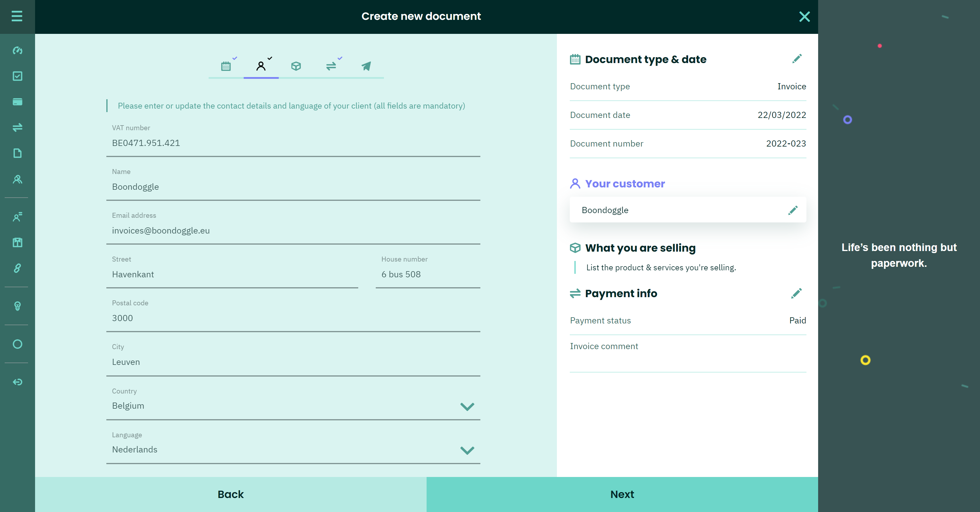This screenshot has width=980, height=512.
Task: Go to the payment arrows step tab
Action: pyautogui.click(x=331, y=66)
